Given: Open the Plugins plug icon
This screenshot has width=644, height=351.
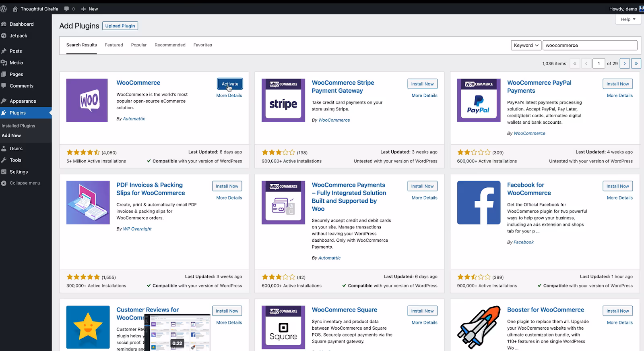Looking at the screenshot, I should click(x=4, y=113).
